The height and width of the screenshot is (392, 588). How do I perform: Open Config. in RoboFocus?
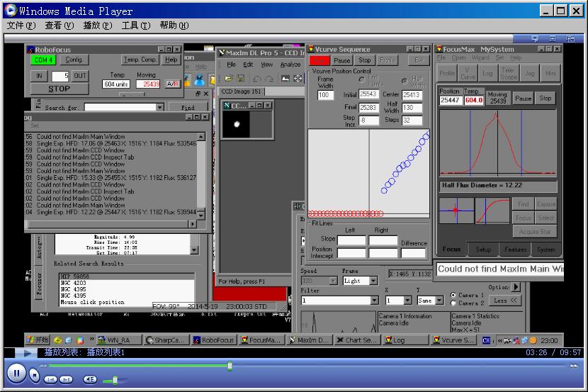click(x=74, y=60)
